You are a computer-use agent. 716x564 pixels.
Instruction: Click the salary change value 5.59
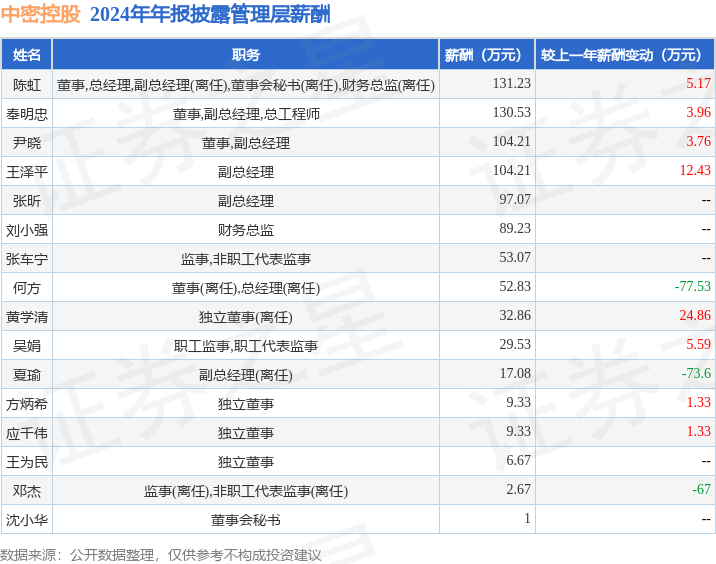coord(698,344)
